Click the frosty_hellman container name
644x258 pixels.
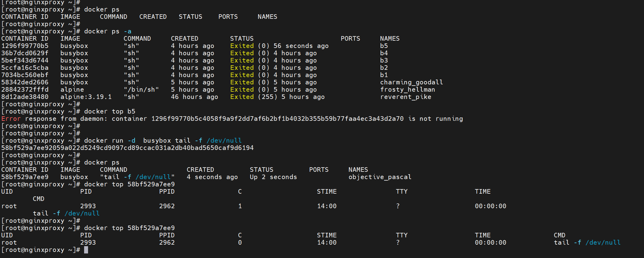pyautogui.click(x=407, y=90)
